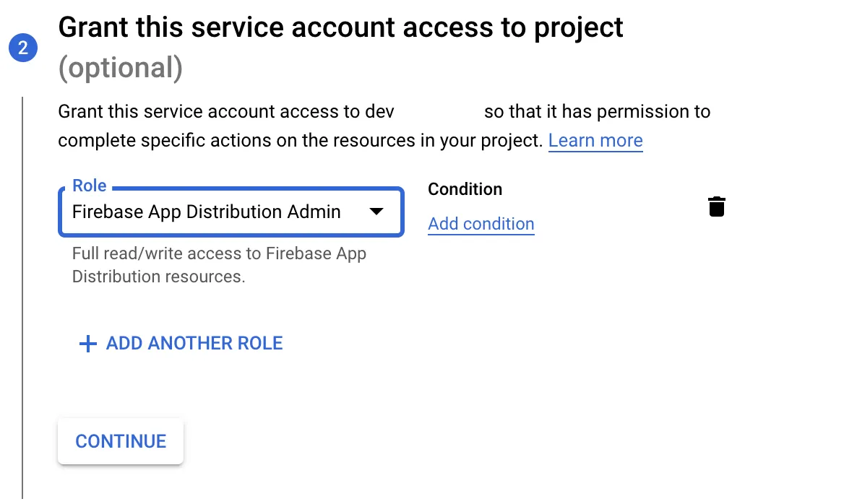
Task: Click the Condition column header
Action: pos(465,189)
